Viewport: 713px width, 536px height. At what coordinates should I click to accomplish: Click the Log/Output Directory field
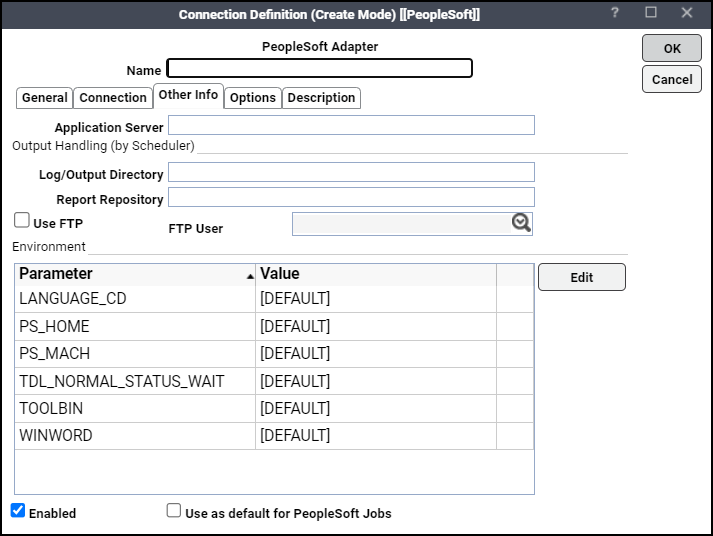(x=351, y=172)
